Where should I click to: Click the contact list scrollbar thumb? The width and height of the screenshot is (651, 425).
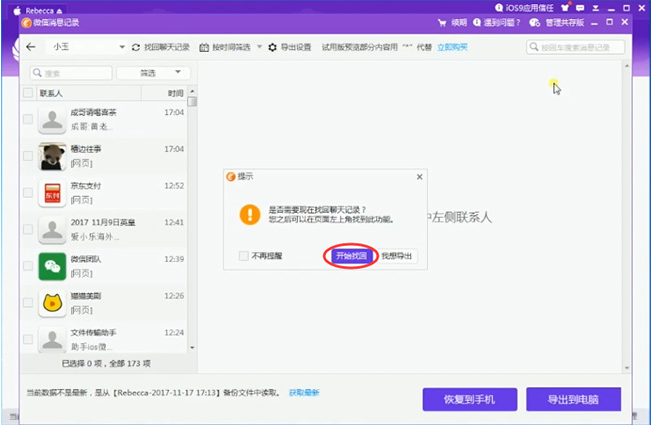coord(192,102)
